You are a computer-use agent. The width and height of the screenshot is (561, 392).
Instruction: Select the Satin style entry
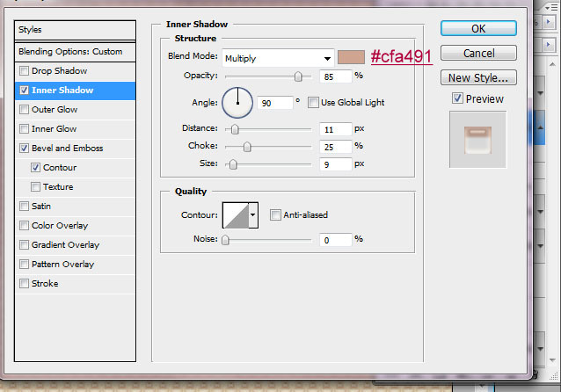coord(43,207)
